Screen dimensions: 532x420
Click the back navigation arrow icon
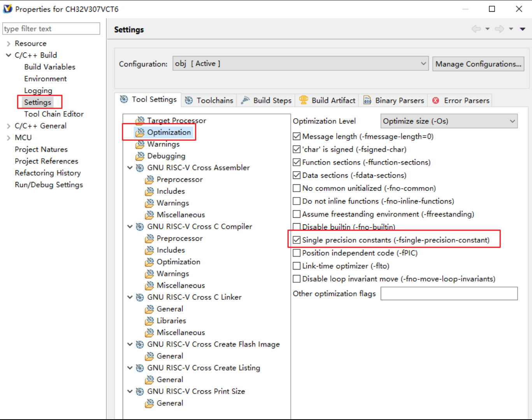point(476,29)
